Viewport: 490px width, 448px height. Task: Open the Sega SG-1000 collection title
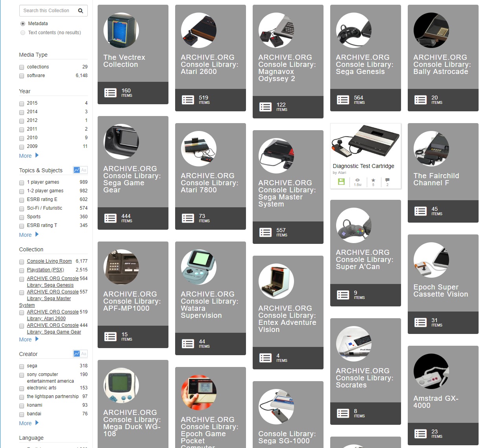pos(287,437)
